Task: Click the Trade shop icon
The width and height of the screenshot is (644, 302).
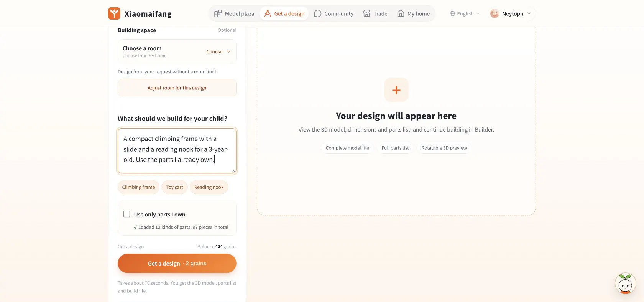Action: click(x=366, y=13)
